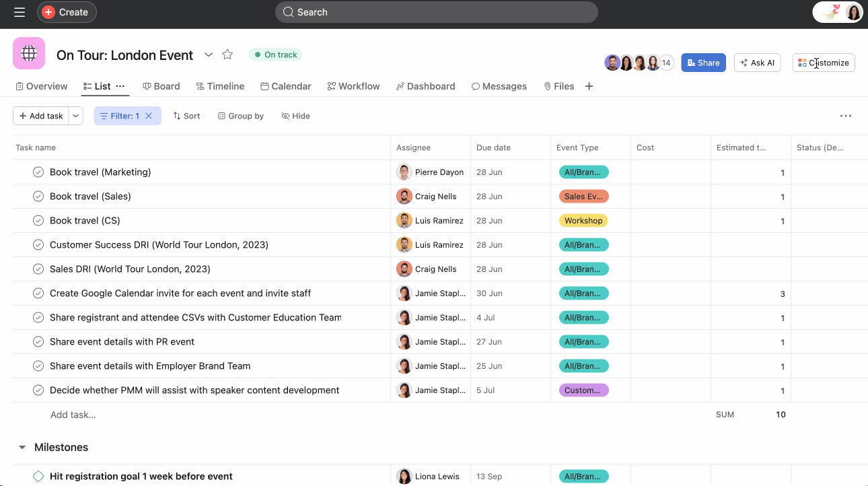The width and height of the screenshot is (868, 486).
Task: Switch to the Timeline tab
Action: [x=220, y=86]
